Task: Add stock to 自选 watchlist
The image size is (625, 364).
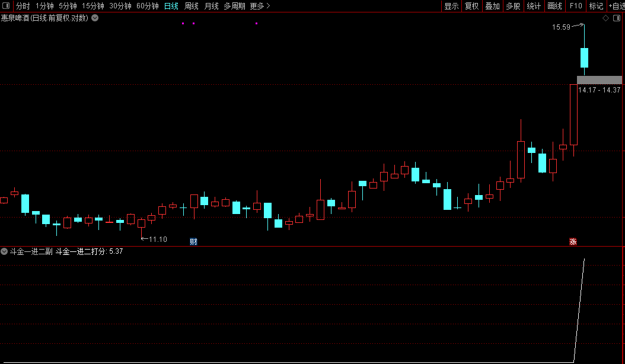Action: pyautogui.click(x=616, y=6)
